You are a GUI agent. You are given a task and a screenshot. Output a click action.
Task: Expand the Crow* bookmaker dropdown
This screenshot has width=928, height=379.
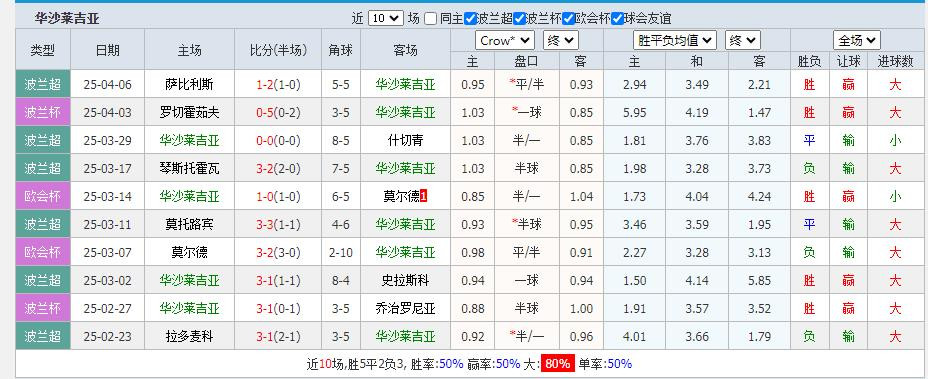pyautogui.click(x=505, y=40)
